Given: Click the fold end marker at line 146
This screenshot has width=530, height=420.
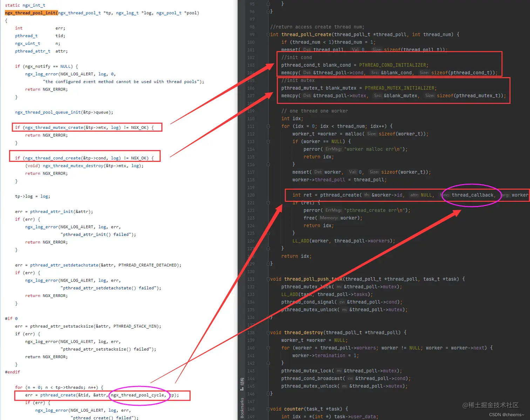Looking at the screenshot, I should coord(268,394).
